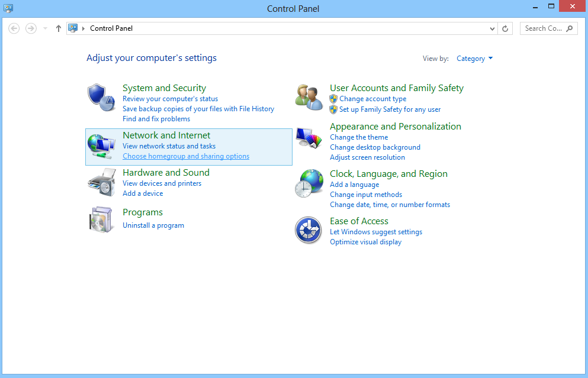The height and width of the screenshot is (378, 588).
Task: Click the shield icon beside Change account type
Action: tap(333, 99)
